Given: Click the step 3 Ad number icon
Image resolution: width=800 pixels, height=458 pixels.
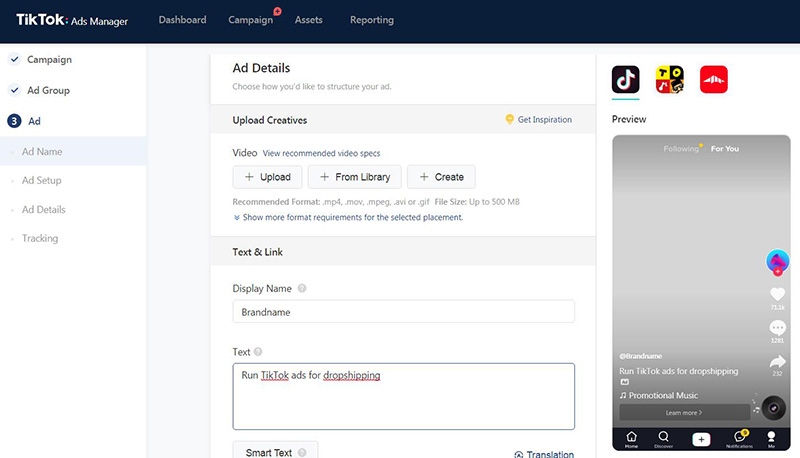Looking at the screenshot, I should click(x=14, y=121).
